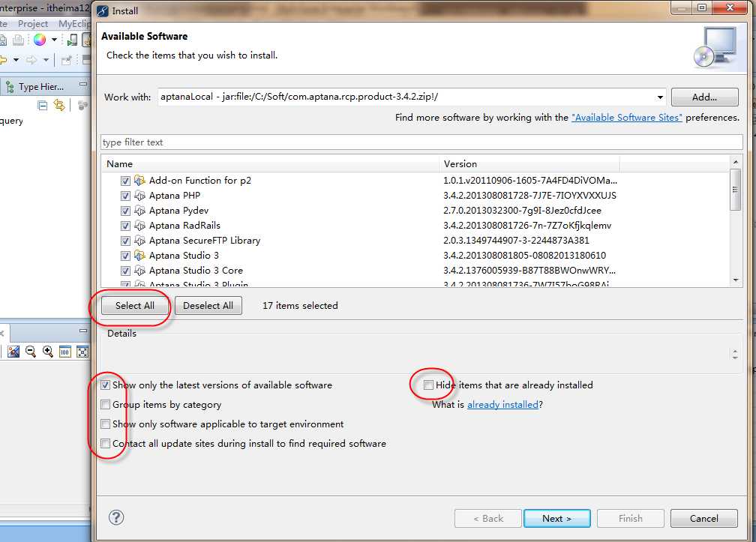Click the mobile run icon in MyEclipse toolbar
The height and width of the screenshot is (542, 756).
coord(72,40)
